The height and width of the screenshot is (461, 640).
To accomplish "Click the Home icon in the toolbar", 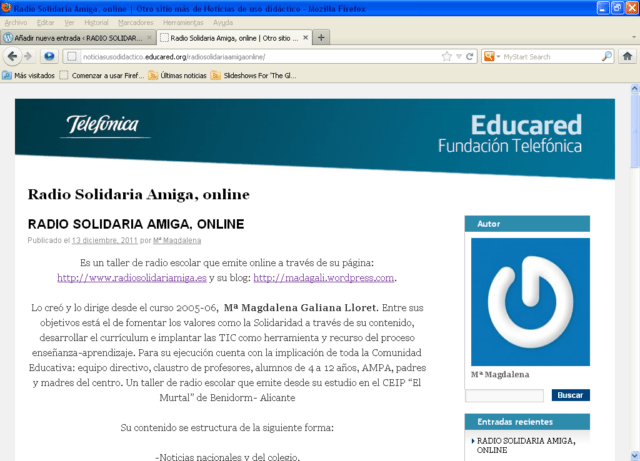I will [x=627, y=56].
